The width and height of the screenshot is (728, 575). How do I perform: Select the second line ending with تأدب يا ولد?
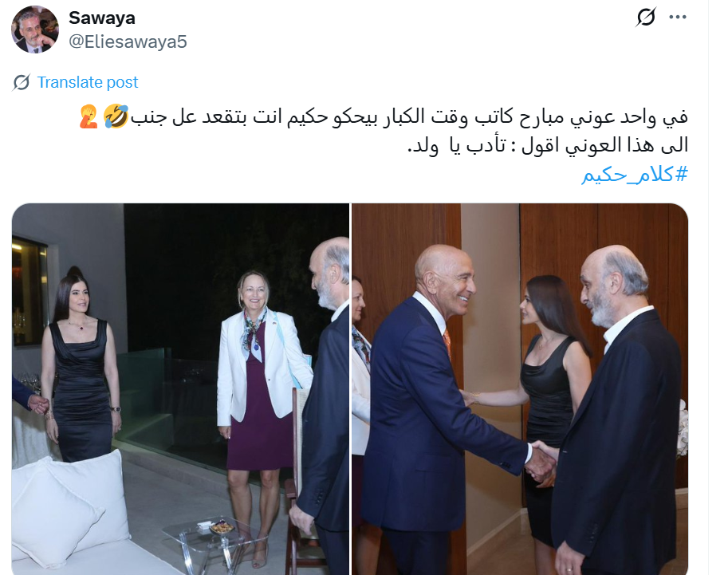coord(548,145)
